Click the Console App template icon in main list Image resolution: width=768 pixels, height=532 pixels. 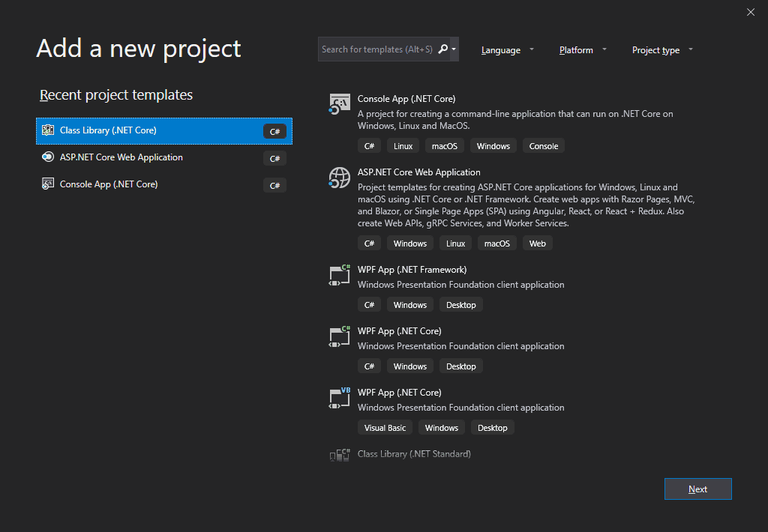(340, 104)
